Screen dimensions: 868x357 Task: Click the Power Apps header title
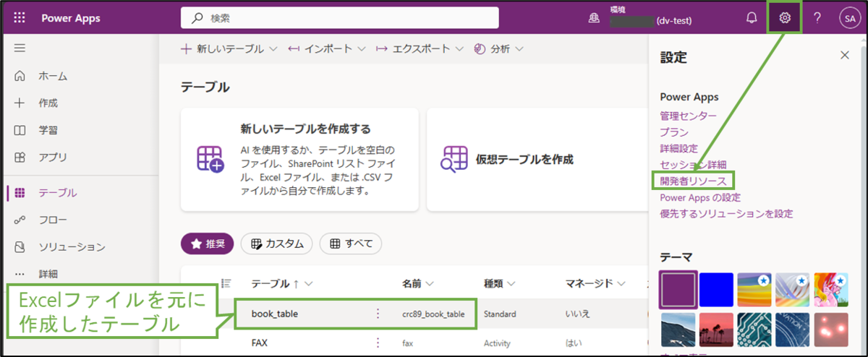71,18
